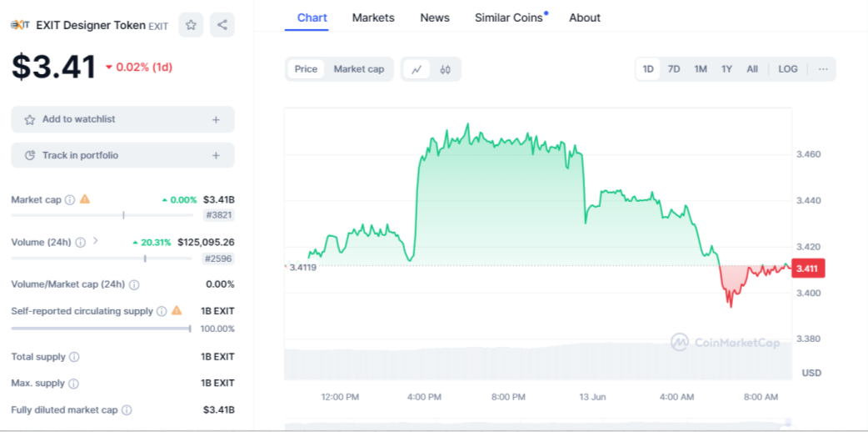Viewport: 868px width, 432px height.
Task: Click the plus icon in Add to watchlist
Action: pos(216,120)
